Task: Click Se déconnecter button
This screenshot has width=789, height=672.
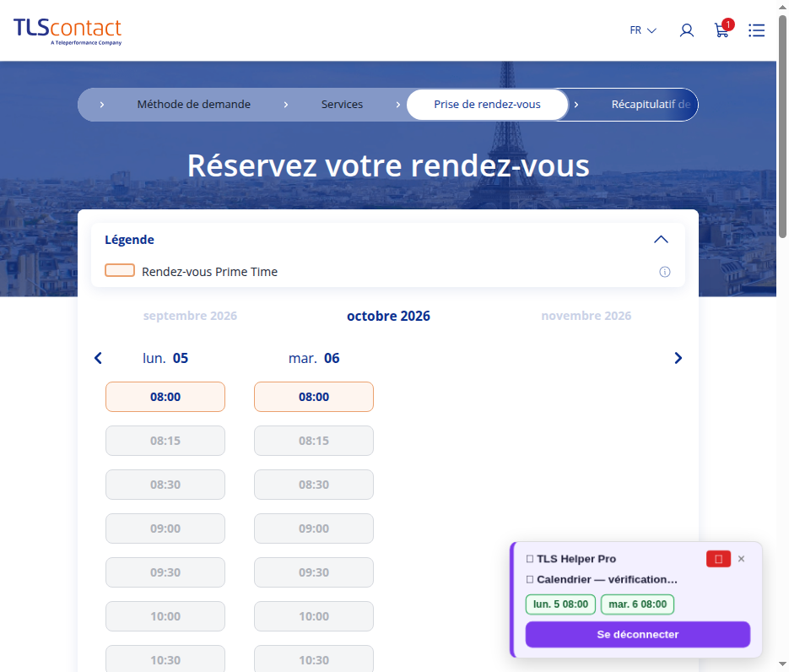Action: coord(638,634)
